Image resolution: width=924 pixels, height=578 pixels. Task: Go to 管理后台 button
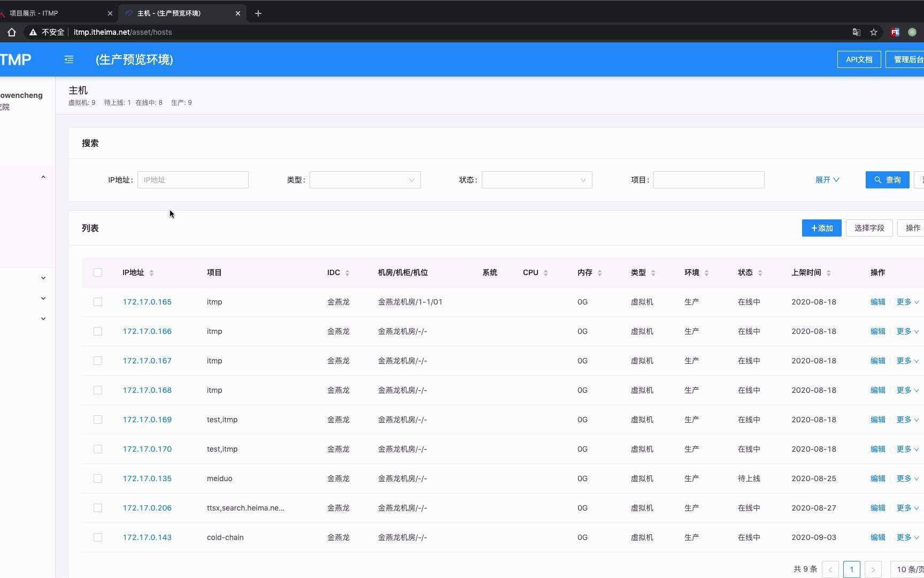(x=905, y=59)
